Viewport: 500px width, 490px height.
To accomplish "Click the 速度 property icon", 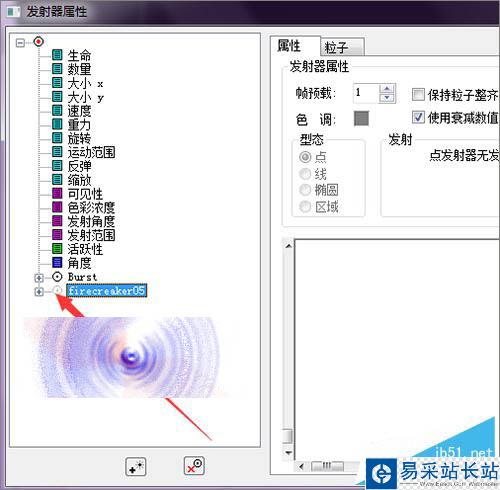I will click(57, 110).
